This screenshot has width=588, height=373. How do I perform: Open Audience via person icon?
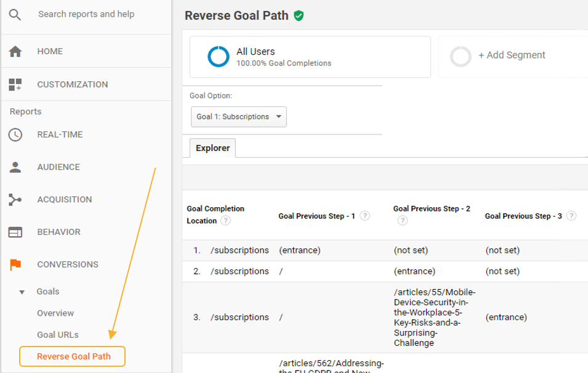click(x=14, y=166)
